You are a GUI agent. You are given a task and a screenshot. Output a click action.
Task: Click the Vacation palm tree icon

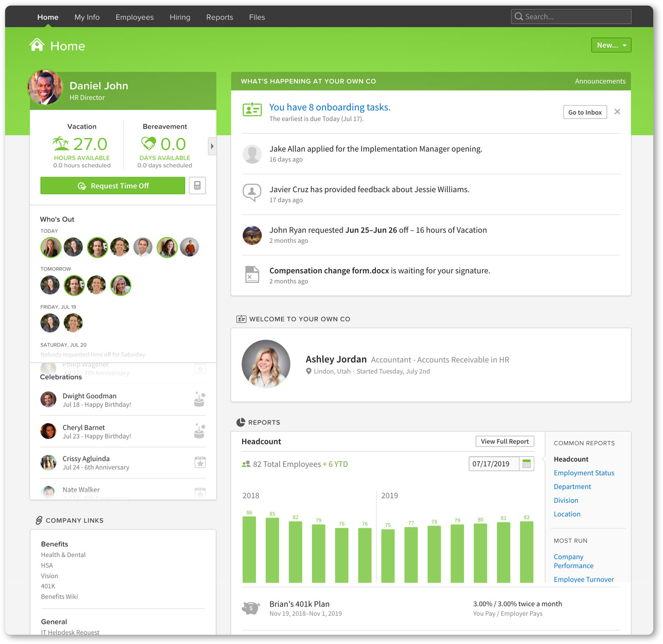click(61, 144)
